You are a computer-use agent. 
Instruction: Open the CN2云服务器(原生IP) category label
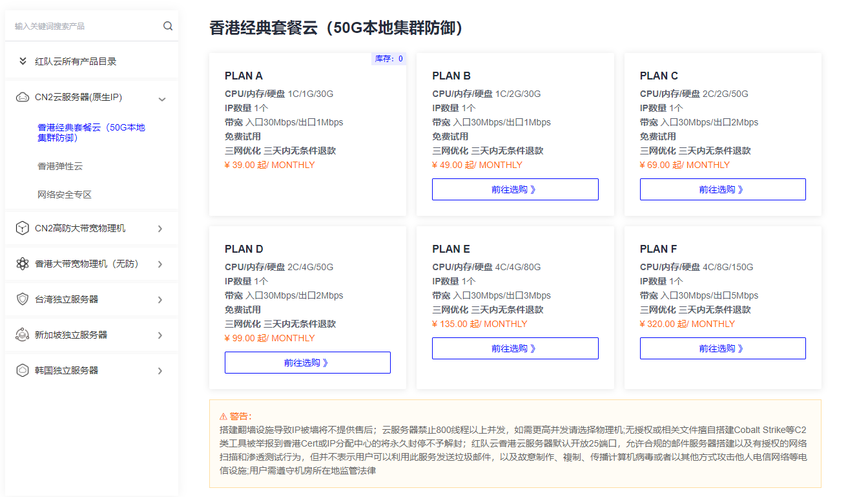tap(79, 98)
